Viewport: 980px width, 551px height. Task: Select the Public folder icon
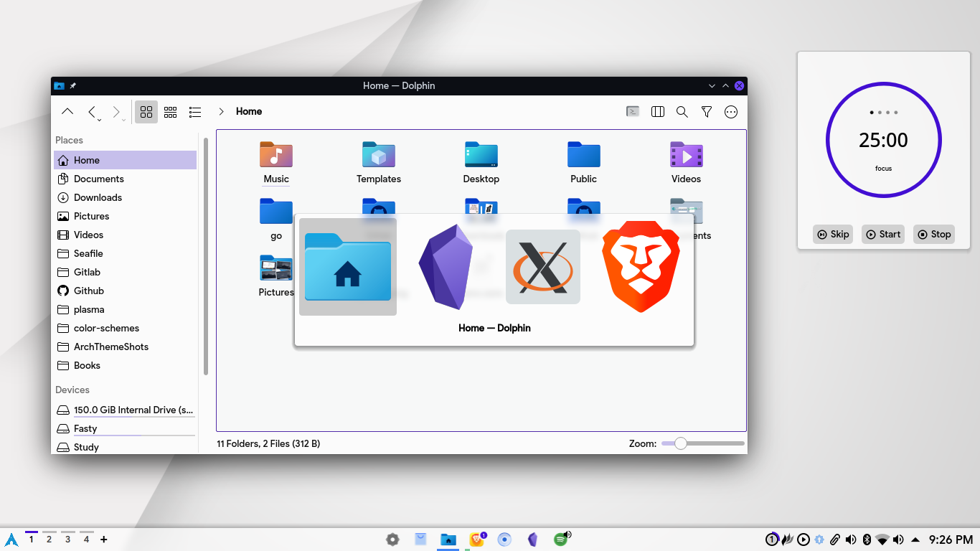[x=584, y=154]
